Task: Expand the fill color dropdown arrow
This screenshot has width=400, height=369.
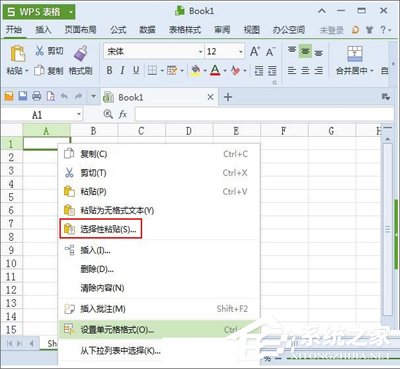Action: click(205, 71)
